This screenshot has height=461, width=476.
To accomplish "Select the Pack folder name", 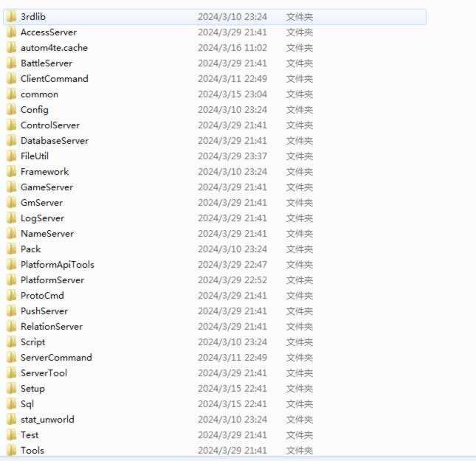I will tap(31, 249).
